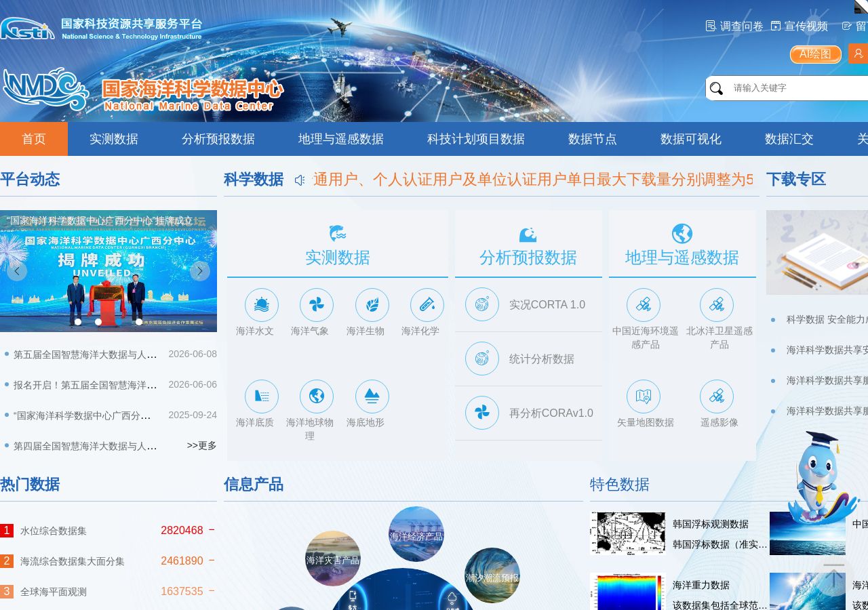Open the 海洋底质 icon
The height and width of the screenshot is (610, 868).
(261, 396)
